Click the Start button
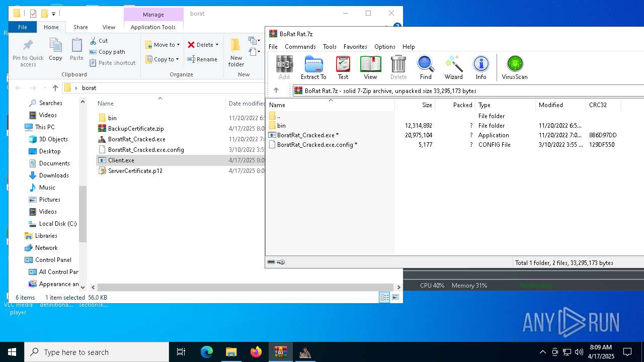644x362 pixels. pos(12,352)
